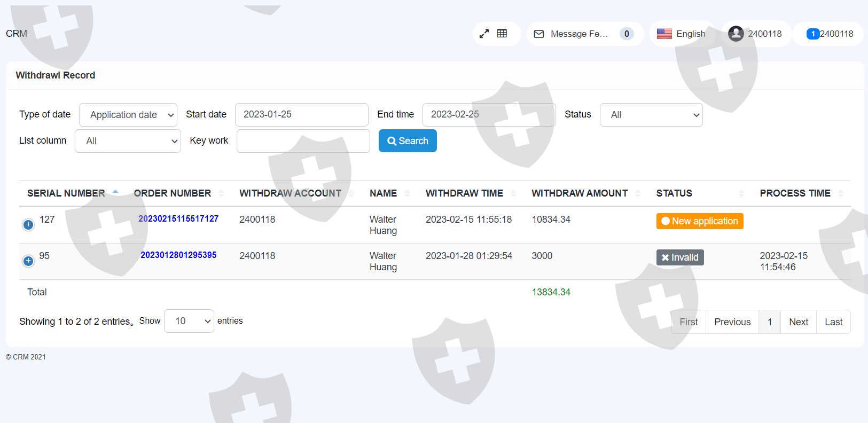
Task: Click the End time date field
Action: pyautogui.click(x=489, y=115)
